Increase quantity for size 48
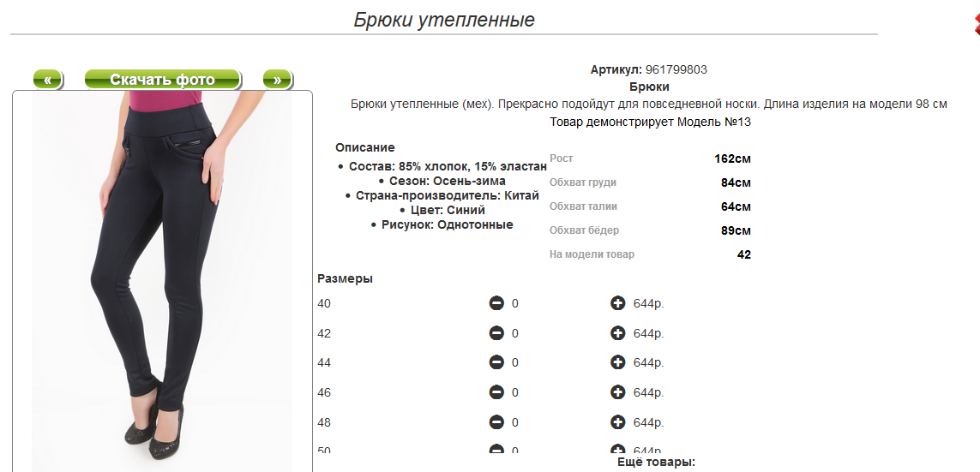The height and width of the screenshot is (472, 980). click(617, 422)
